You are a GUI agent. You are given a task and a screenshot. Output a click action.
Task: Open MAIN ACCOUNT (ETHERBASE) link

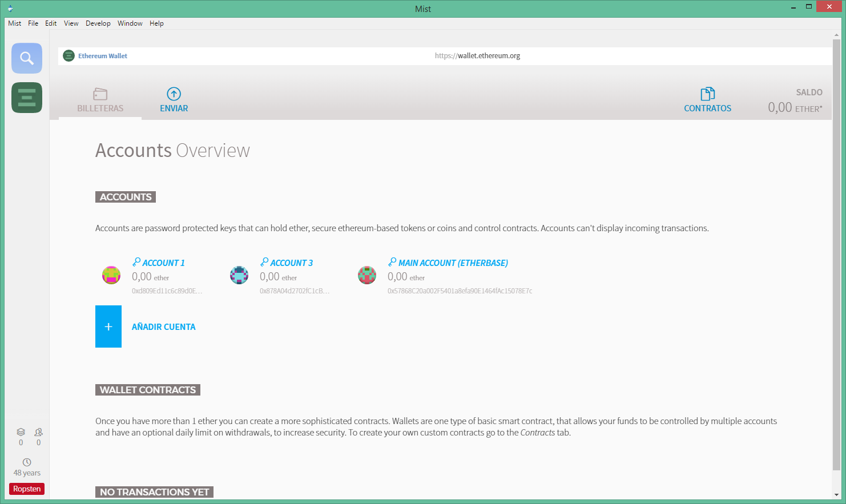453,263
